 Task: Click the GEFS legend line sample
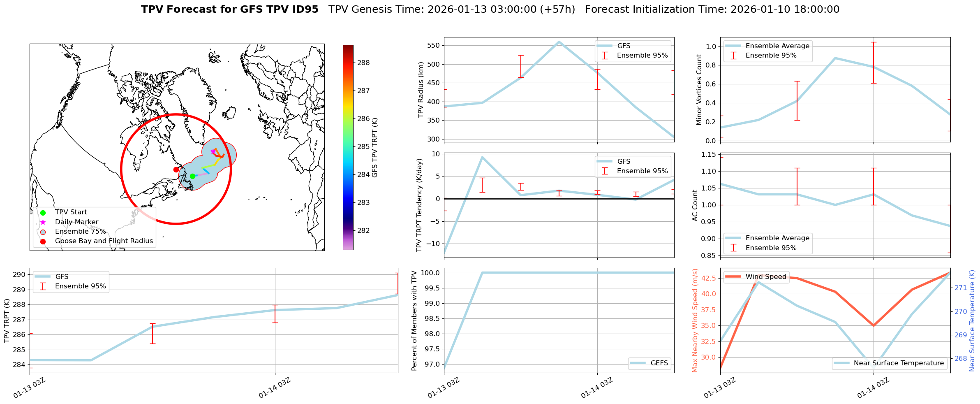click(x=639, y=363)
